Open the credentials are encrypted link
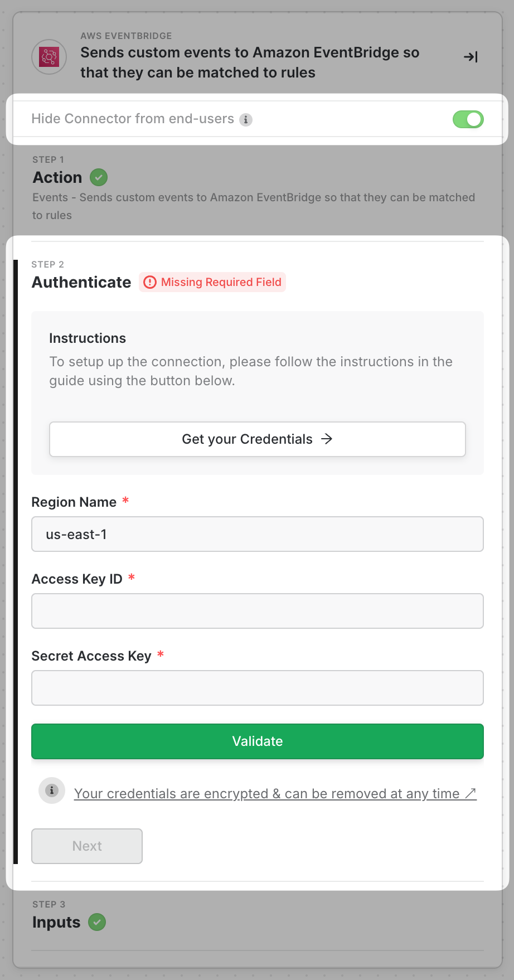 pos(275,793)
